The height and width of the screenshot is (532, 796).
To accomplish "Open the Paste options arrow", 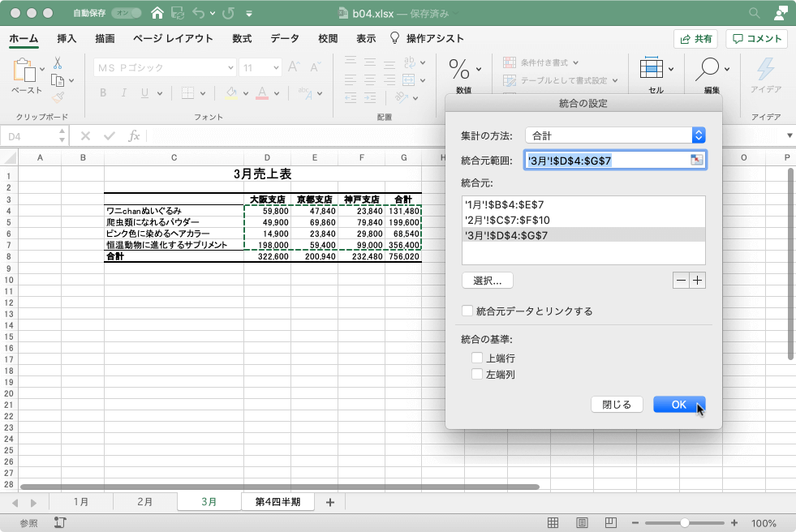I will pyautogui.click(x=42, y=69).
